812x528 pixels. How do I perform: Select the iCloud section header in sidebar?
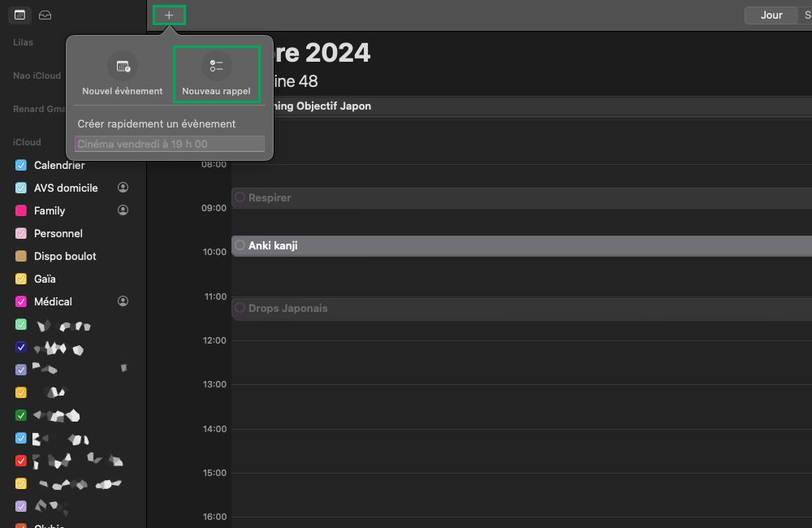pyautogui.click(x=27, y=142)
